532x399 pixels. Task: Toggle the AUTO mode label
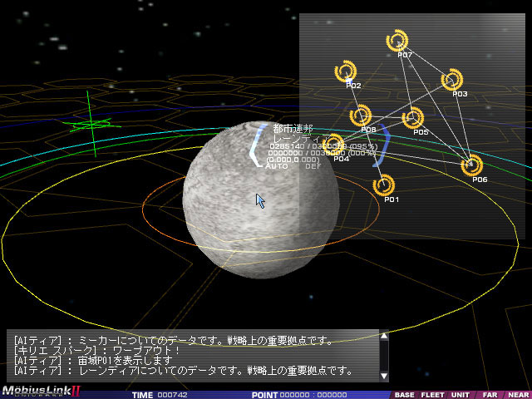(x=277, y=166)
